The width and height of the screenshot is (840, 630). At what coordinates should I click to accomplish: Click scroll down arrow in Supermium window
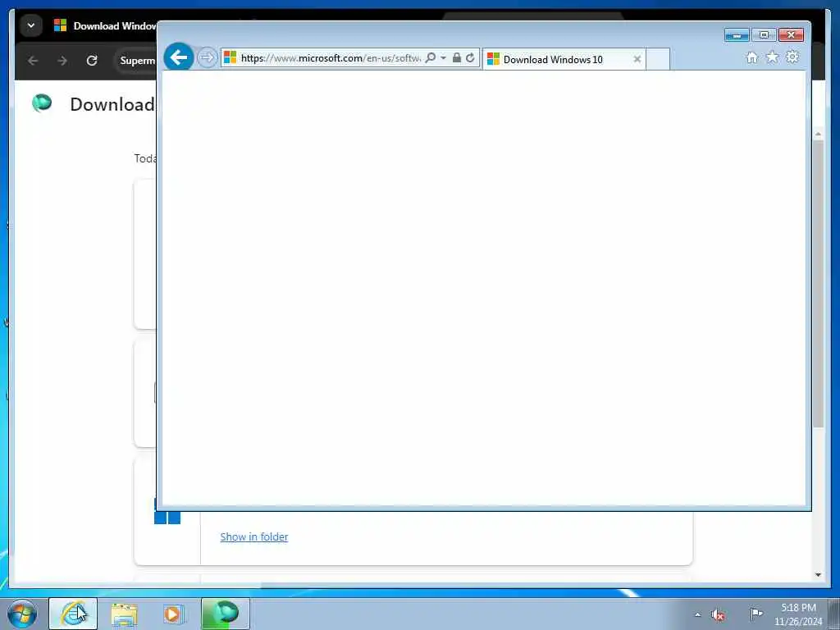coord(818,575)
